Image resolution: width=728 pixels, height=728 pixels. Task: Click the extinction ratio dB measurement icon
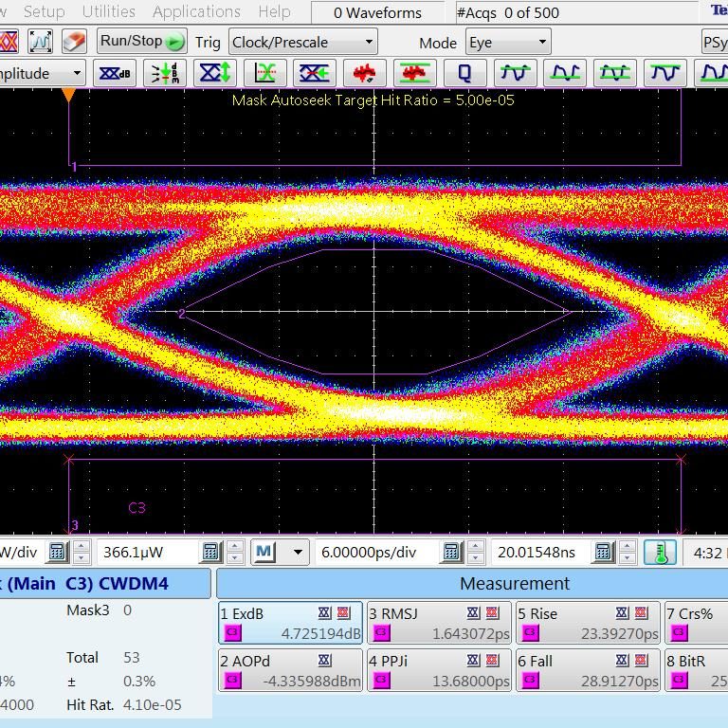[x=115, y=73]
